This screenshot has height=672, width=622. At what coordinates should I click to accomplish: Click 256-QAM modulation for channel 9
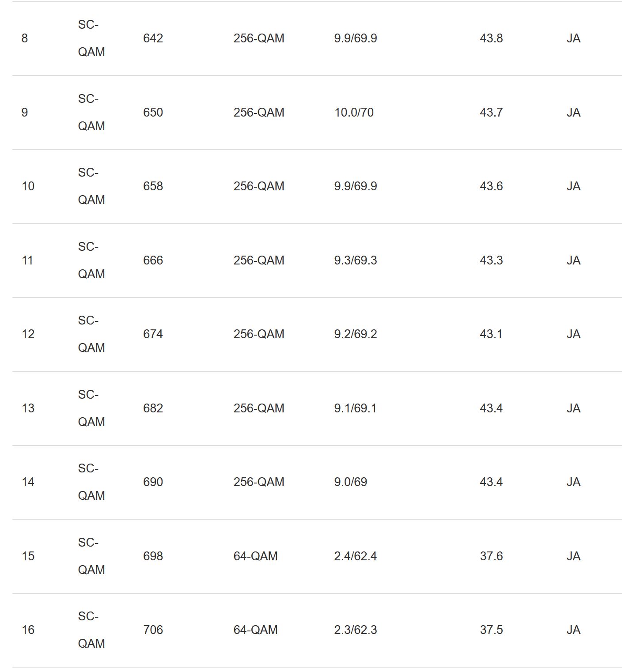click(258, 113)
